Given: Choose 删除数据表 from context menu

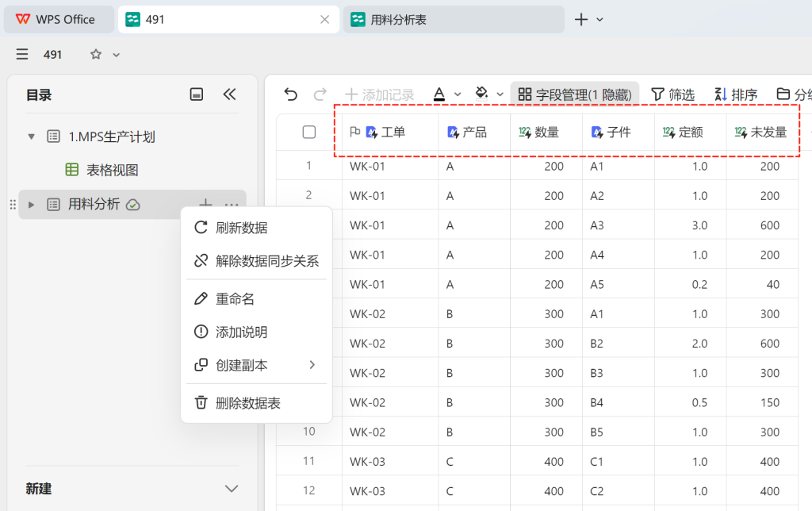Looking at the screenshot, I should [256, 402].
